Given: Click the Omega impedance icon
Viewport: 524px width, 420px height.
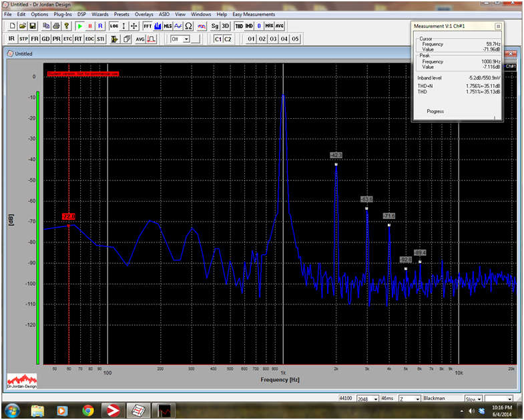Looking at the screenshot, I should click(x=189, y=26).
